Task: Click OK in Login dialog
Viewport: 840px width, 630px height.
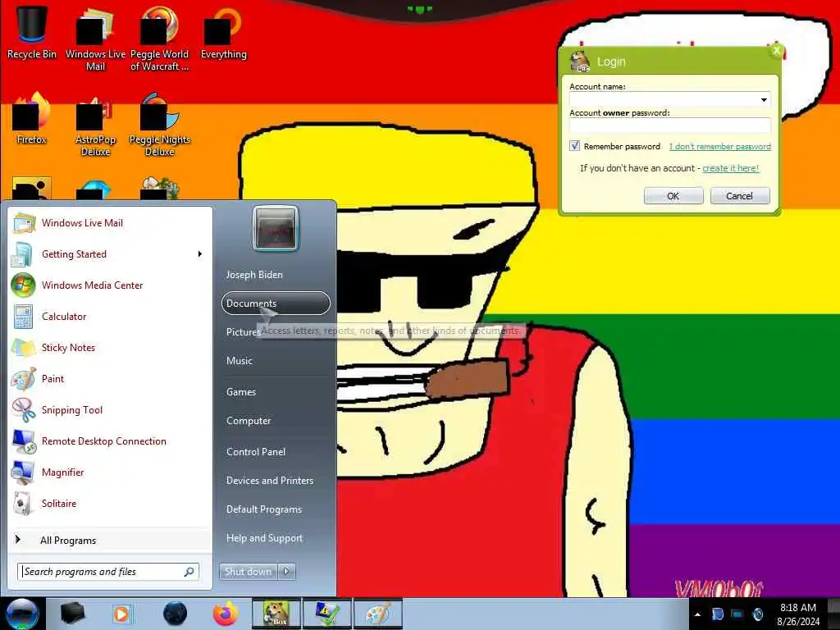Action: (673, 195)
